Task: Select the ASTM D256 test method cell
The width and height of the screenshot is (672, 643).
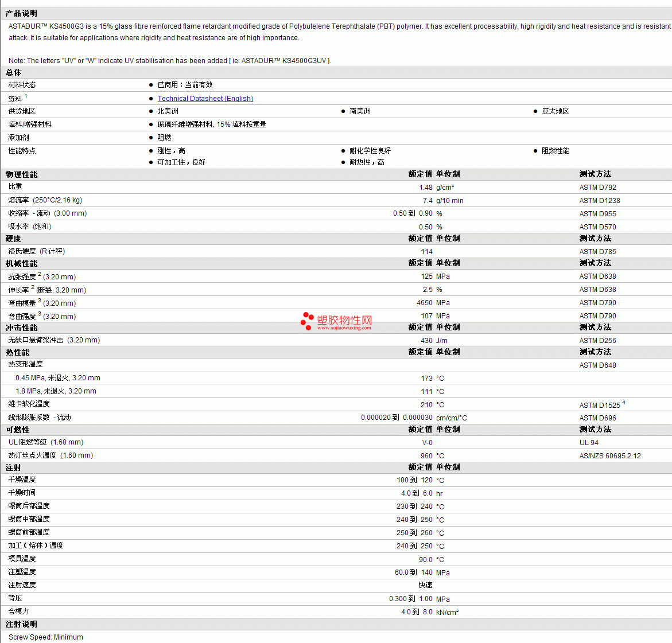Action: click(x=598, y=341)
